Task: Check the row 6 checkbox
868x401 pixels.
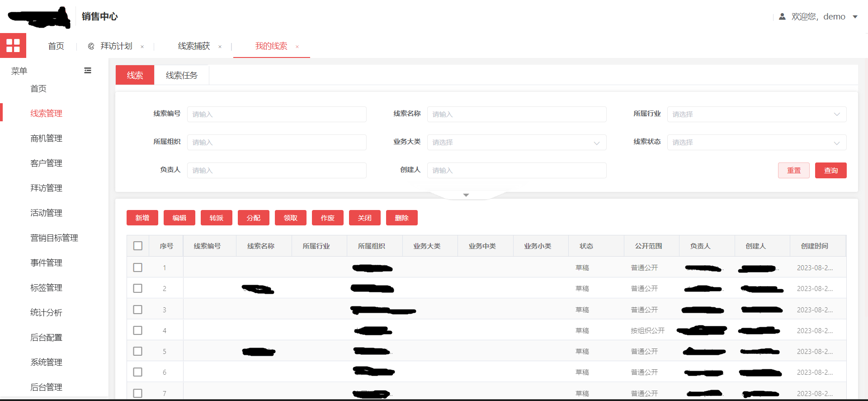Action: (x=138, y=372)
